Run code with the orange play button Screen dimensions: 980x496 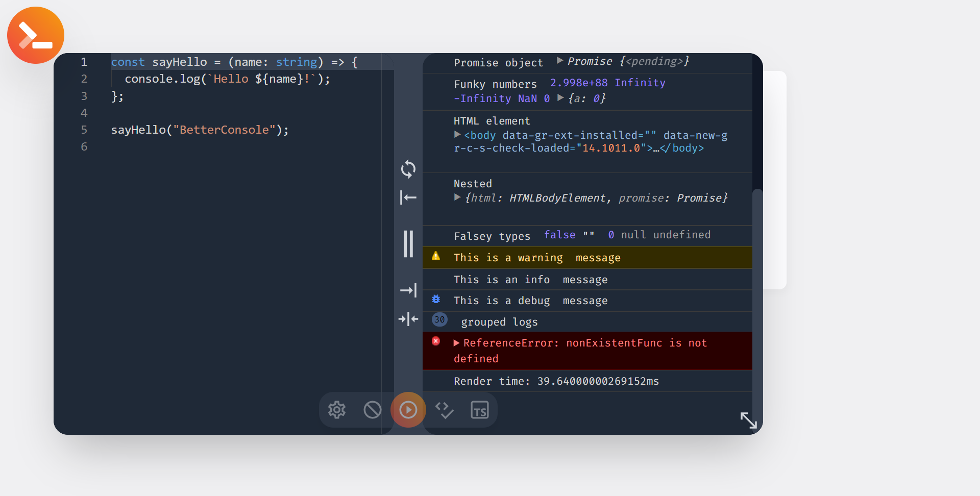tap(408, 410)
